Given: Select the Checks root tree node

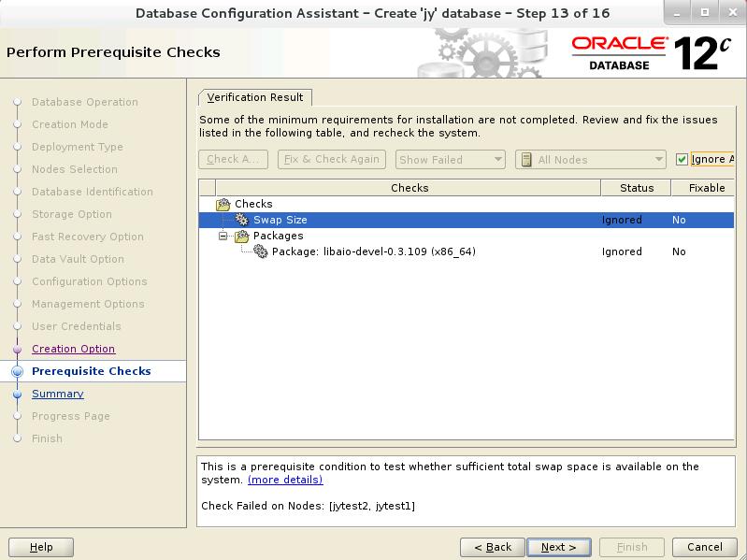Looking at the screenshot, I should click(253, 204).
